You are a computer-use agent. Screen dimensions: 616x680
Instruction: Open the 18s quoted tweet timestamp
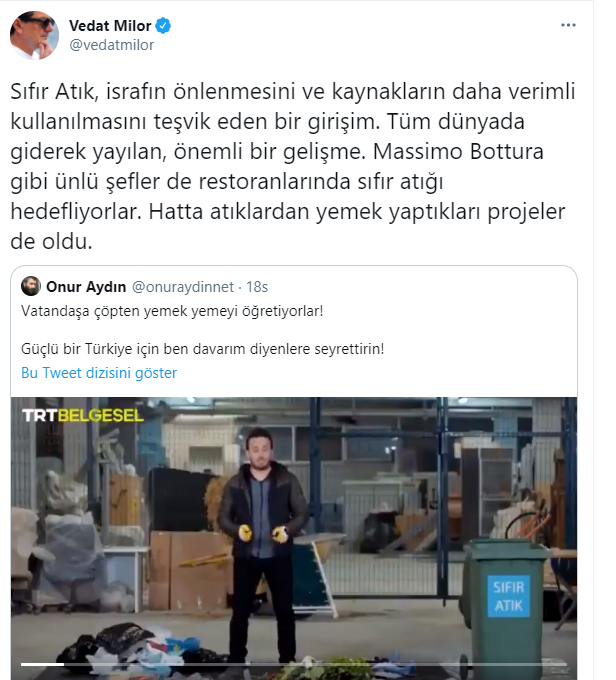point(257,287)
